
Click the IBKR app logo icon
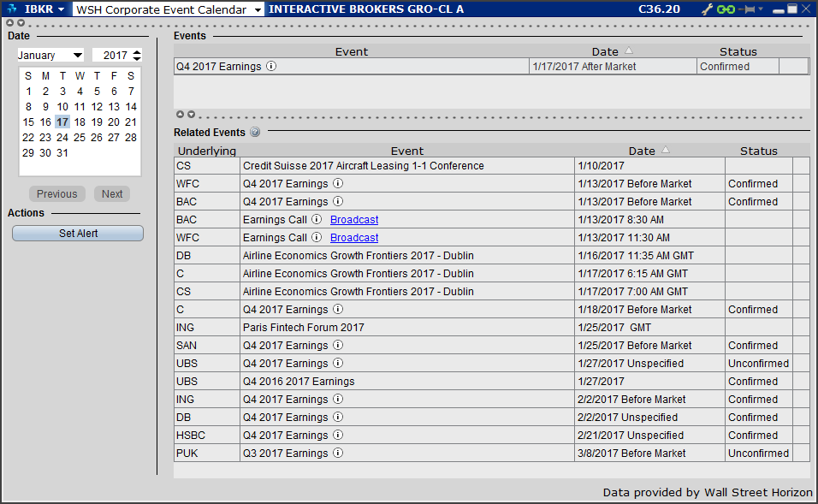pyautogui.click(x=11, y=9)
